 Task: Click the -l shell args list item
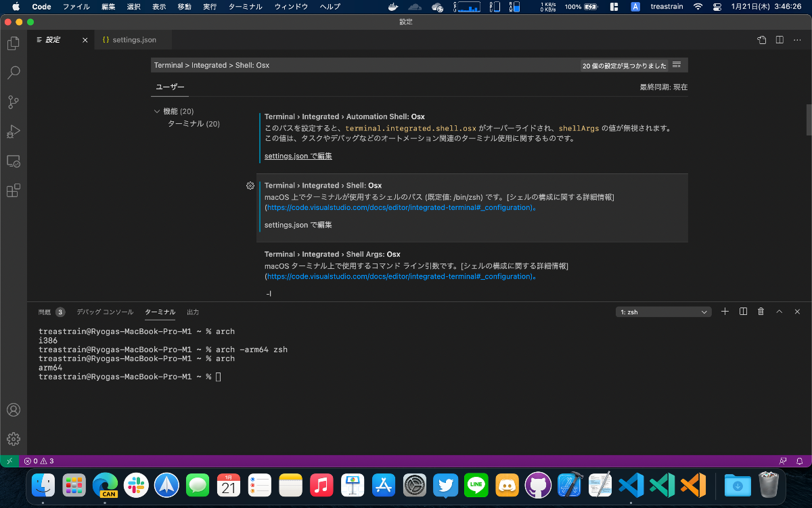[269, 294]
